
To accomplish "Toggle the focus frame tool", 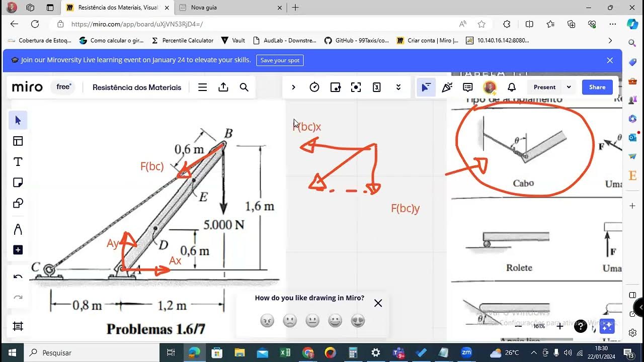I will tap(356, 87).
